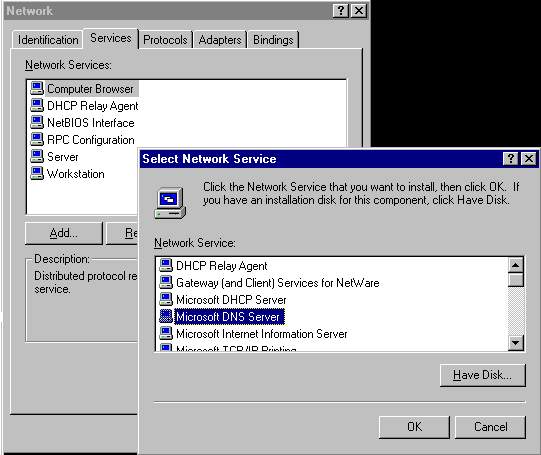Click the Have Disk button

tap(483, 375)
